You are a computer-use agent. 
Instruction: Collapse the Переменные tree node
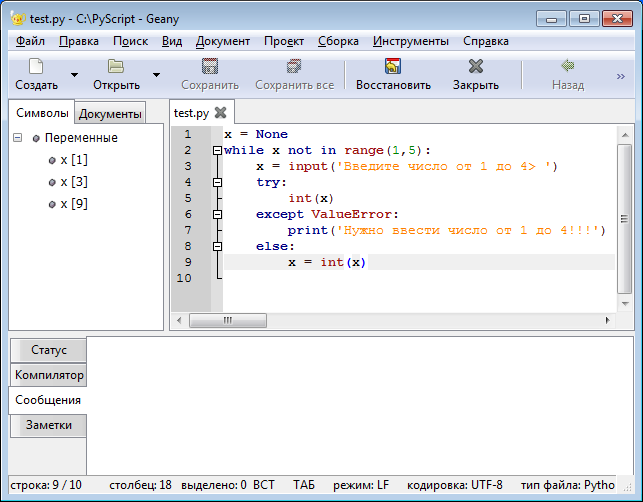[18, 138]
